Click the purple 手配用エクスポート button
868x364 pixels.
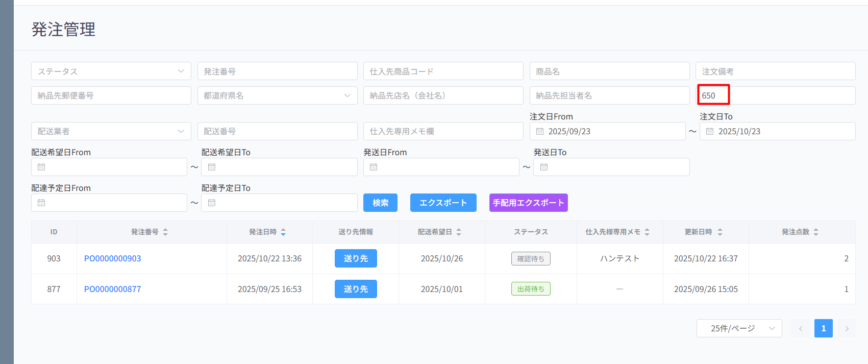pyautogui.click(x=528, y=203)
